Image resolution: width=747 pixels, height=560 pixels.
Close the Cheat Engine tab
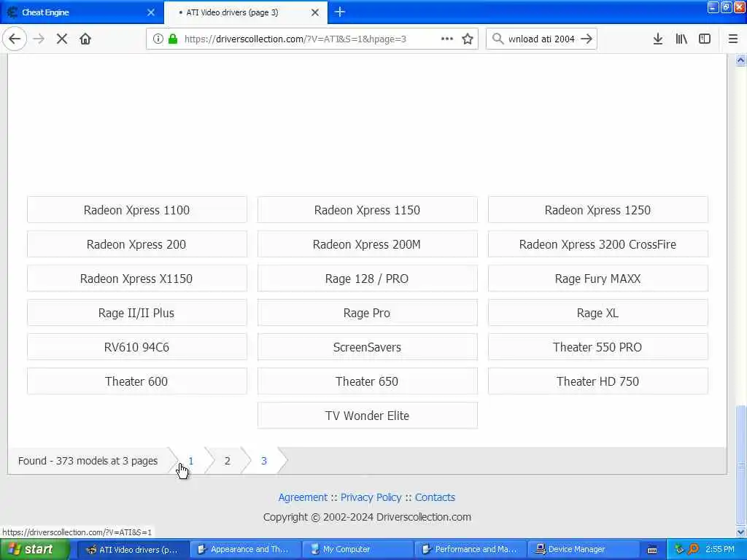point(151,12)
